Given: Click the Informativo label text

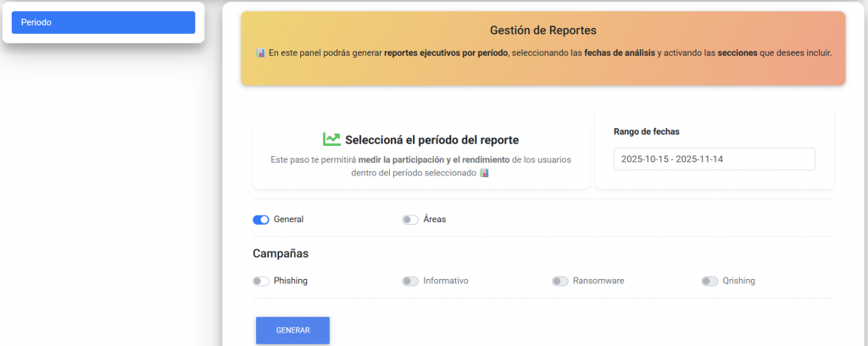Looking at the screenshot, I should click(446, 281).
